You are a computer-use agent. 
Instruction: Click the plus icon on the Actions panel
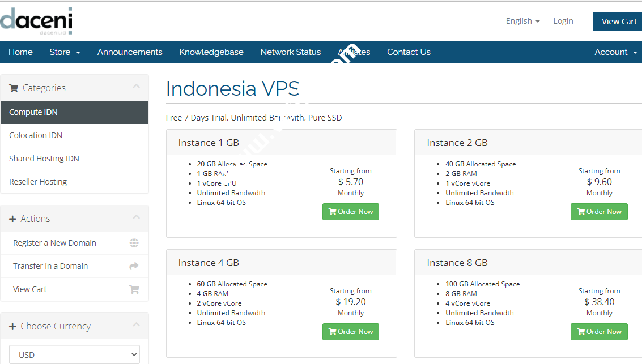click(12, 218)
